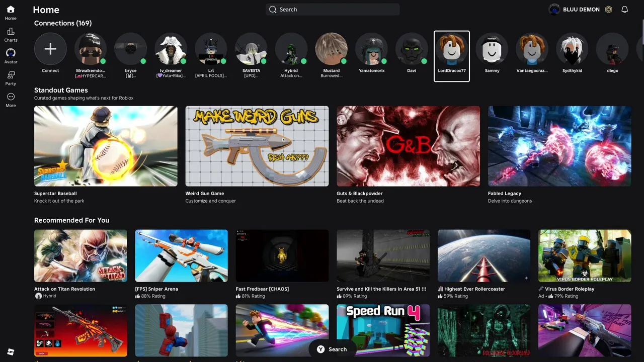
Task: Click the 88% Rating under Sniper Arena
Action: pyautogui.click(x=150, y=296)
